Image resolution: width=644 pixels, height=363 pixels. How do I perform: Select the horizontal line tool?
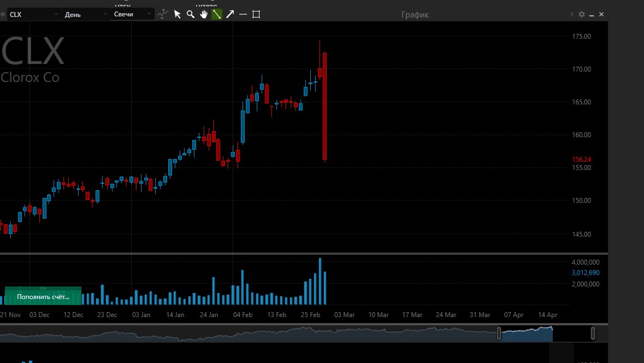point(243,14)
